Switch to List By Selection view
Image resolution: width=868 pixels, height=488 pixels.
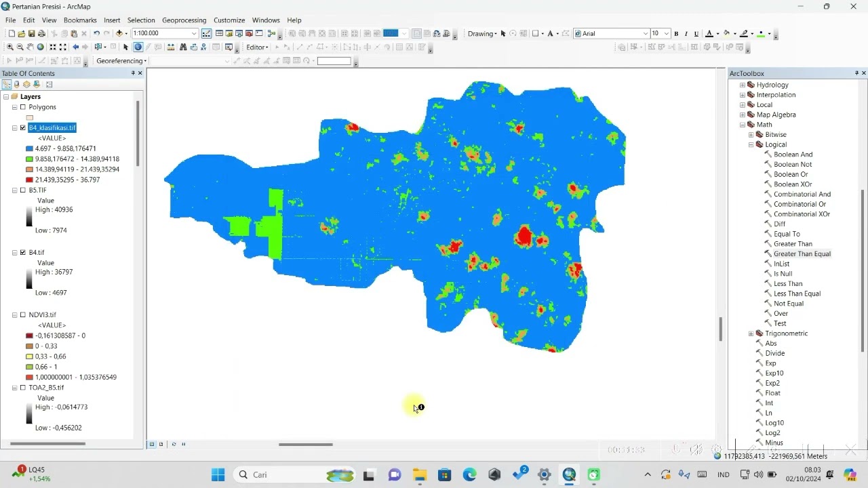coord(37,84)
